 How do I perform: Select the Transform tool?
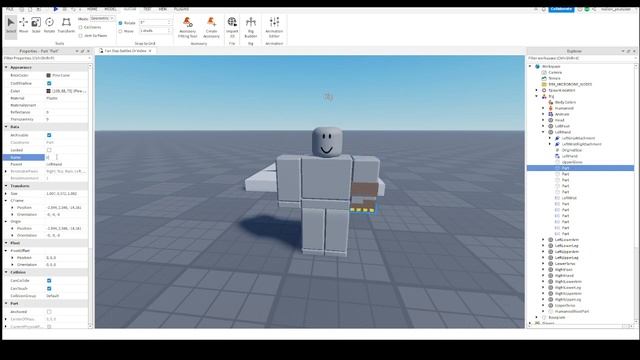point(66,25)
